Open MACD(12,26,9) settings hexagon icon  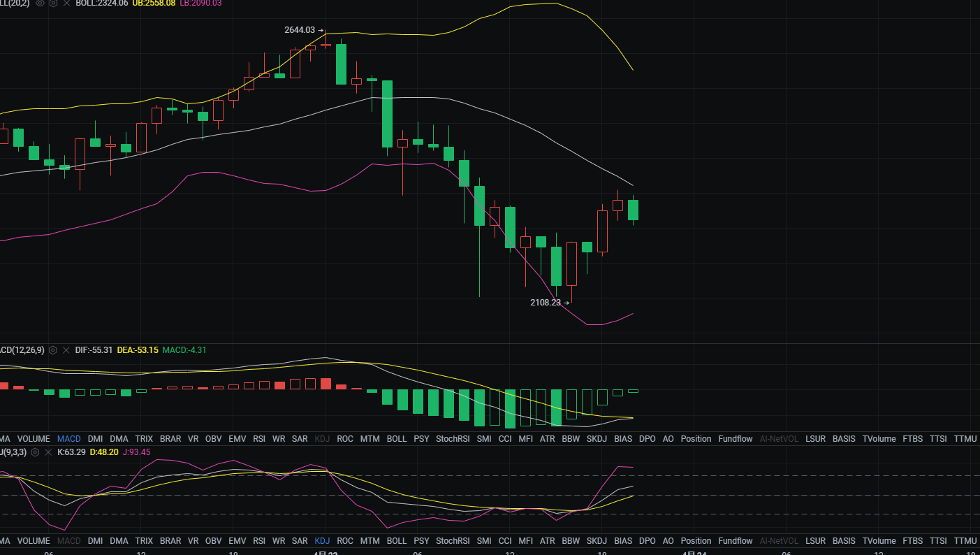(52, 350)
